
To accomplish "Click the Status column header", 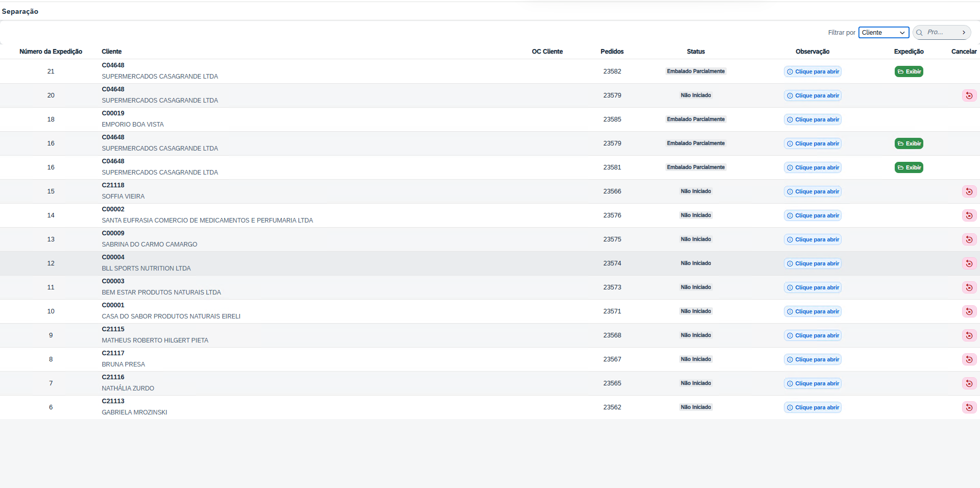I will [x=696, y=52].
